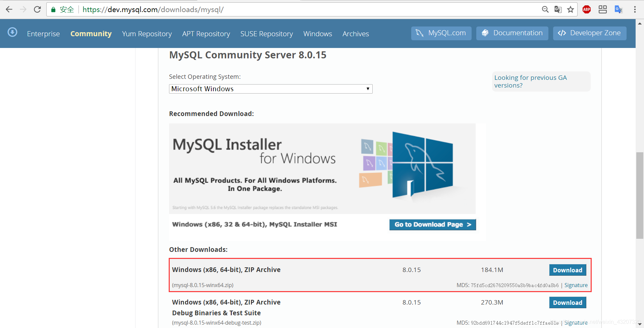Open the Select Operating System dropdown
The width and height of the screenshot is (644, 328).
tap(271, 89)
